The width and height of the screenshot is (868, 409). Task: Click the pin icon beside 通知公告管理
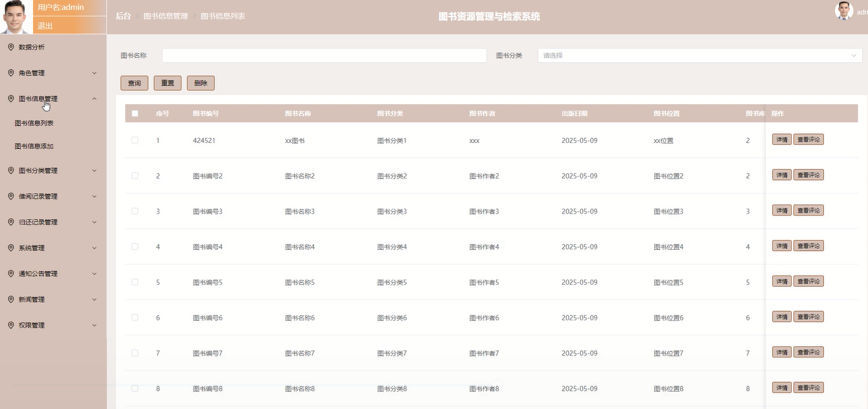(x=11, y=274)
